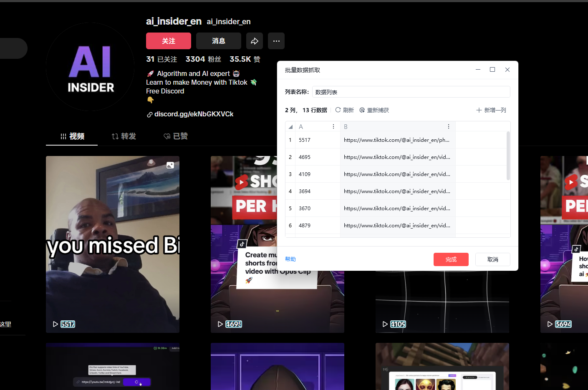Select all cells via table corner triangle
This screenshot has height=390, width=588.
[x=290, y=127]
